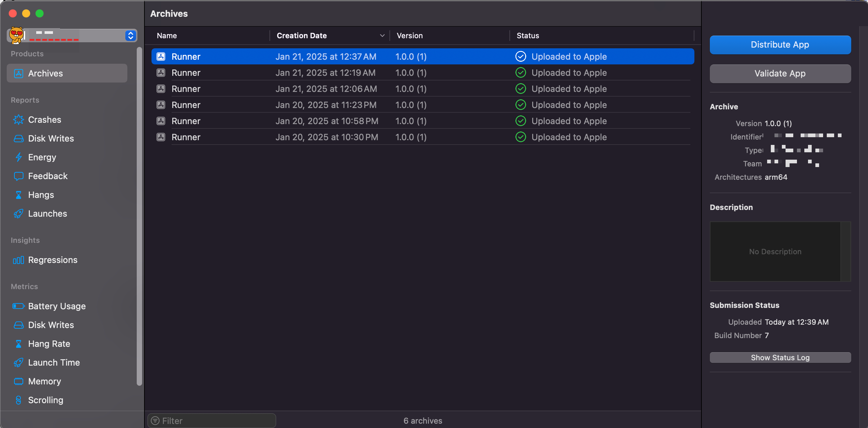
Task: Select Jan 20, 2025 at 11:23 PM date
Action: pyautogui.click(x=326, y=105)
